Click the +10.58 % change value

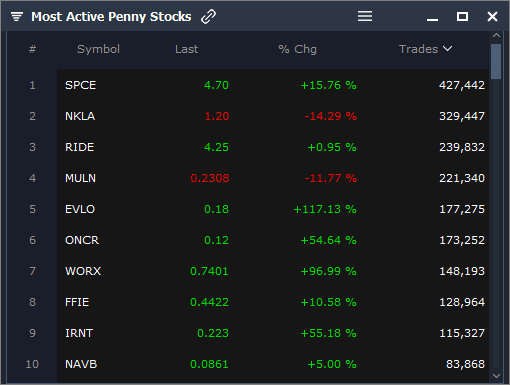(328, 302)
